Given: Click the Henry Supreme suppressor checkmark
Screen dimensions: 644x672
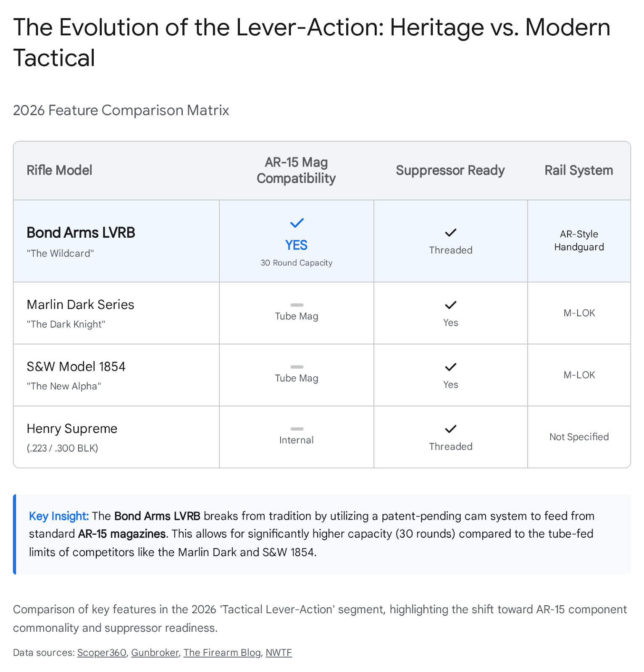Looking at the screenshot, I should [450, 429].
